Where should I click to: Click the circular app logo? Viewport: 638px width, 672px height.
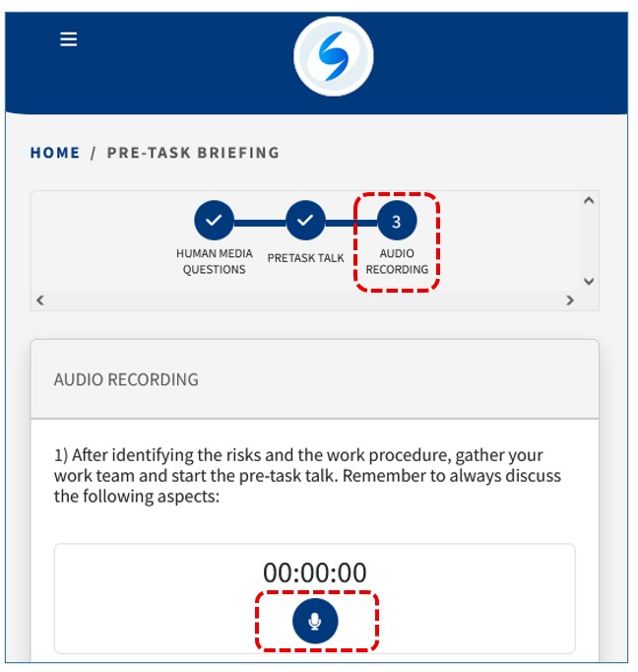tap(333, 56)
